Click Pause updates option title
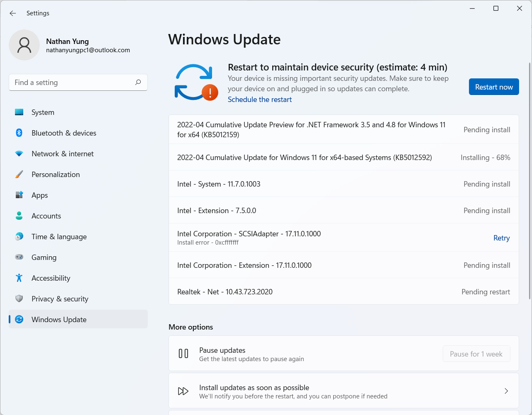The height and width of the screenshot is (415, 532). tap(222, 350)
